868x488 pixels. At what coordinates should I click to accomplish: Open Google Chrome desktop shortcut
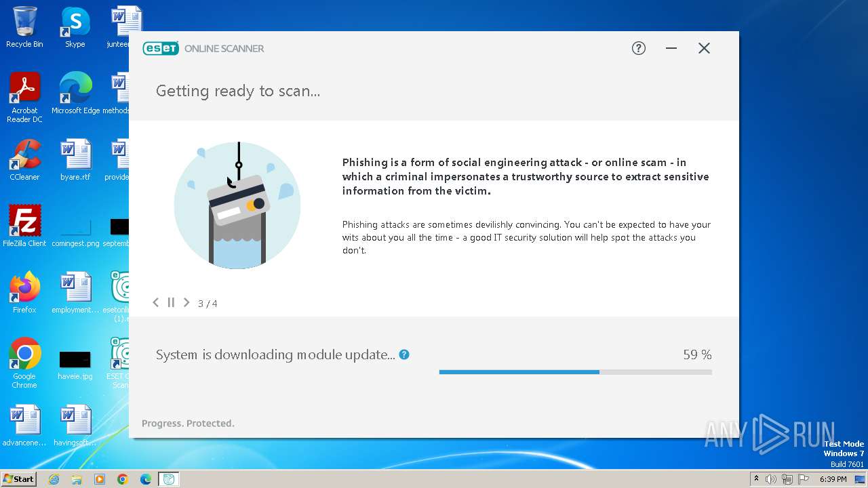pyautogui.click(x=24, y=363)
